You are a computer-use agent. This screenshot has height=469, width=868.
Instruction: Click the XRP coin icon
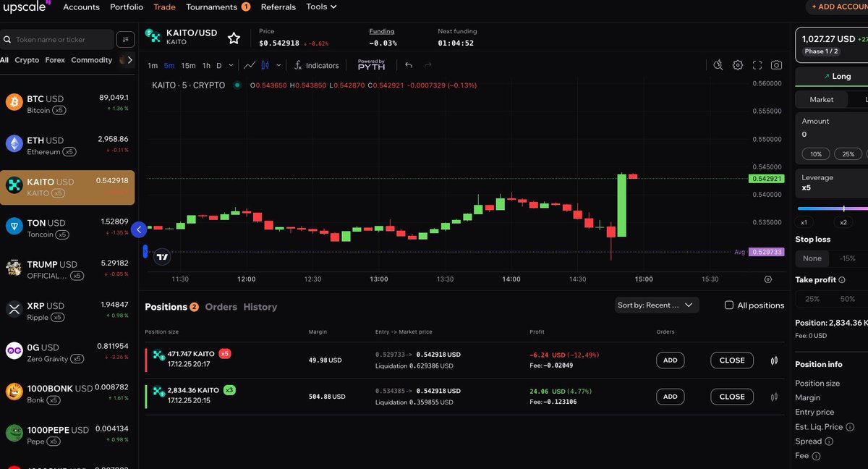14,310
